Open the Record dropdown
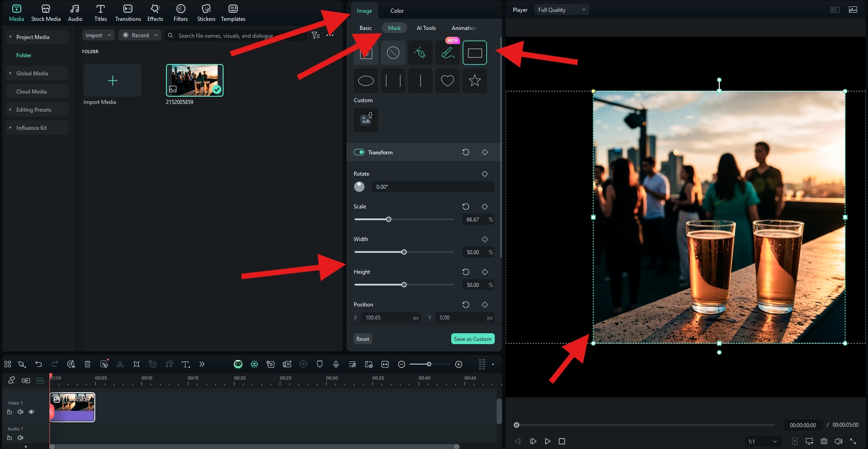Image resolution: width=868 pixels, height=449 pixels. (140, 35)
